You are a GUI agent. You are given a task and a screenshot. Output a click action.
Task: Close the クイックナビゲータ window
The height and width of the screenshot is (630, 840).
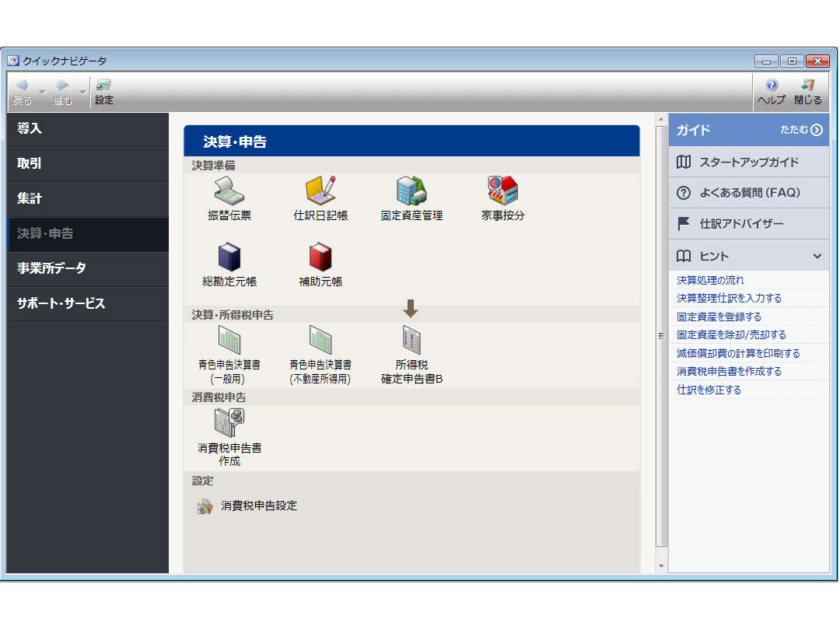(x=817, y=61)
